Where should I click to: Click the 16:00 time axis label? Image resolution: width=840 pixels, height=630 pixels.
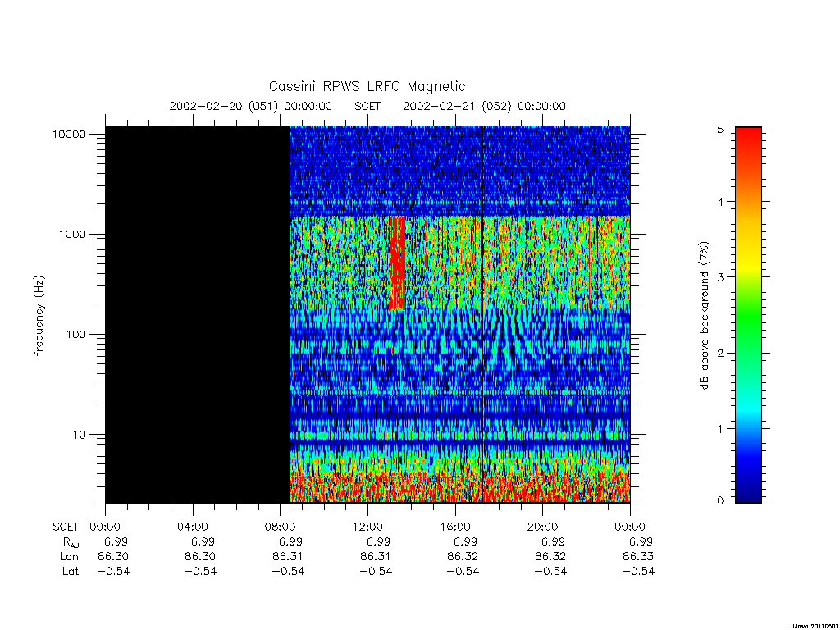455,527
